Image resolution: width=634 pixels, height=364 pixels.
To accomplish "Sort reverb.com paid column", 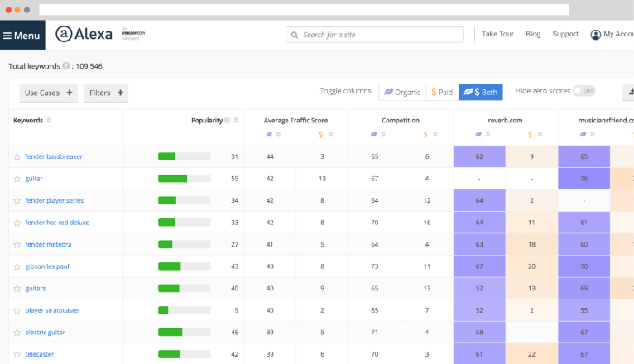I will [540, 135].
